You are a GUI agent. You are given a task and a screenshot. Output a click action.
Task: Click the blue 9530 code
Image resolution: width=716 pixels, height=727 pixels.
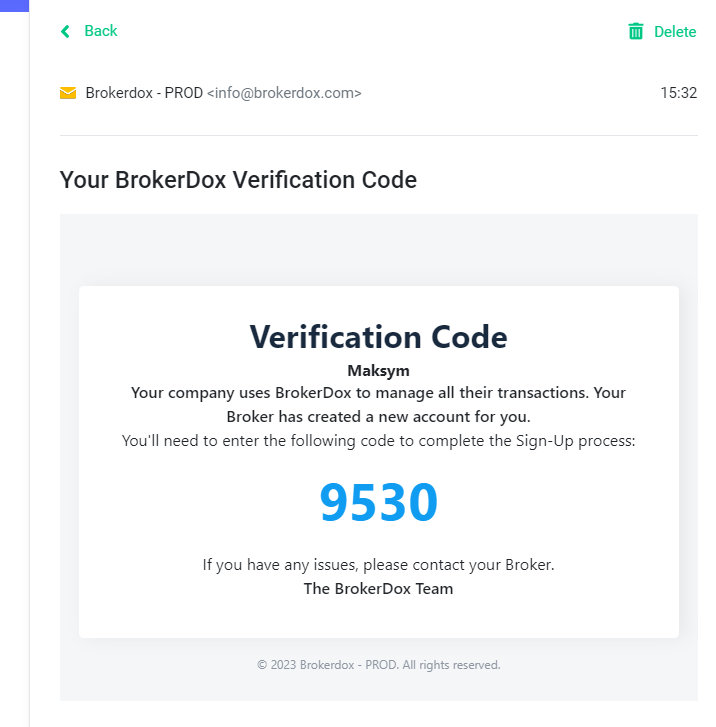(x=378, y=502)
